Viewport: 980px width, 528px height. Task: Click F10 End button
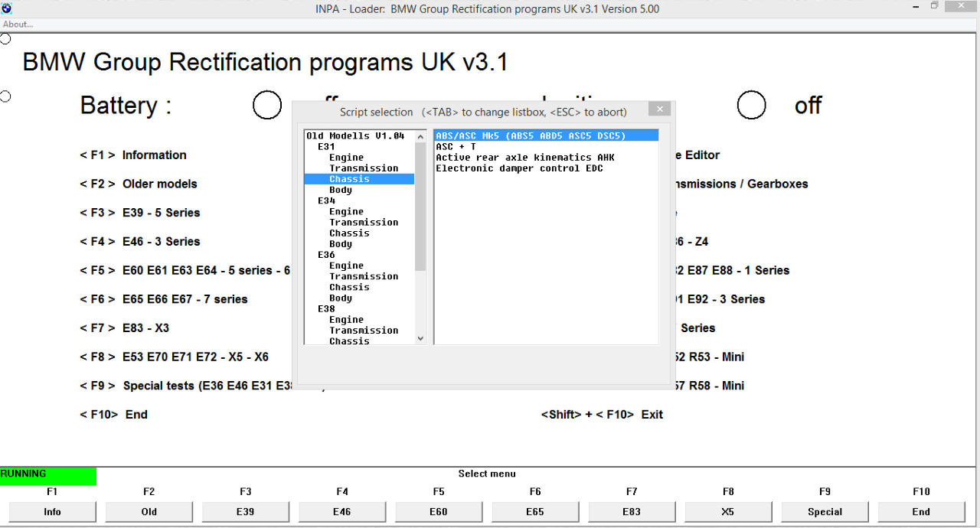[x=921, y=512]
